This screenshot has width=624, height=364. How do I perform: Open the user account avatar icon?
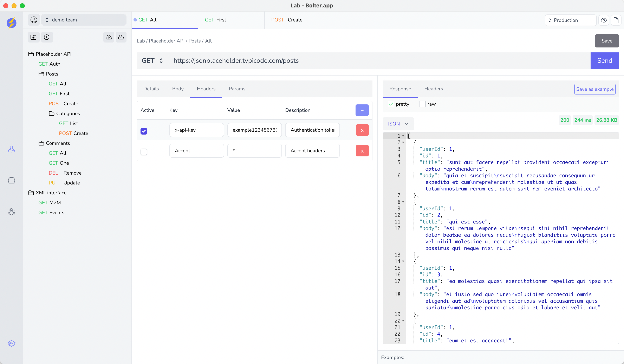tap(34, 20)
